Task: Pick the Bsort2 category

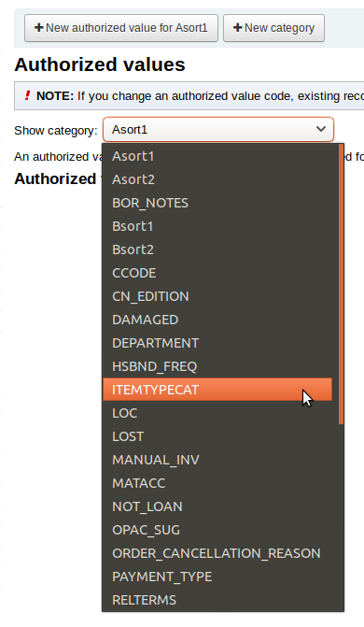Action: coord(217,249)
